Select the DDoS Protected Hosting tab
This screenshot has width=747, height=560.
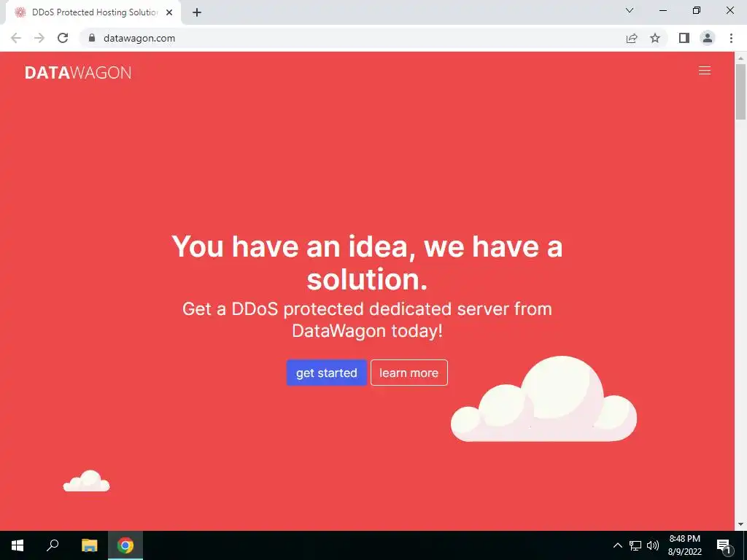93,12
